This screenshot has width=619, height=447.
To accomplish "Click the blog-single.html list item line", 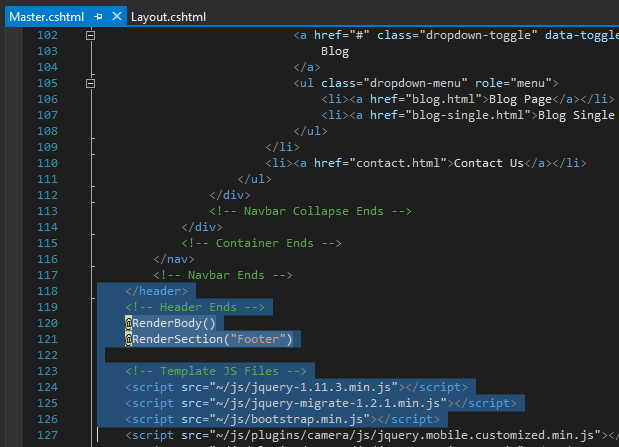I will [468, 115].
